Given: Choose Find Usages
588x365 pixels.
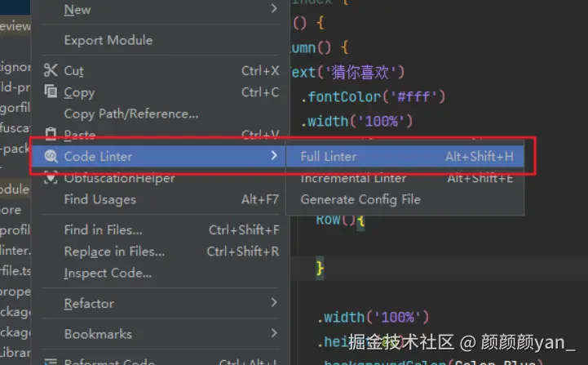Looking at the screenshot, I should [161, 199].
